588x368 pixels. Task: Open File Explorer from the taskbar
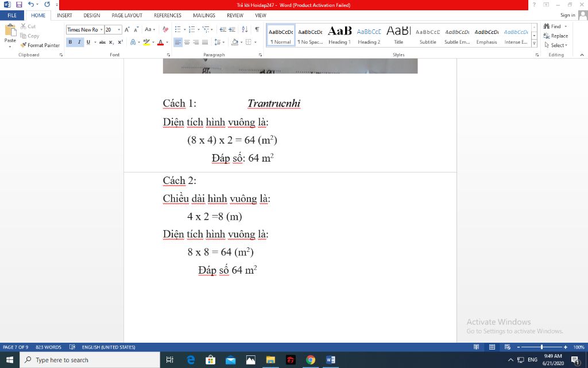point(270,360)
